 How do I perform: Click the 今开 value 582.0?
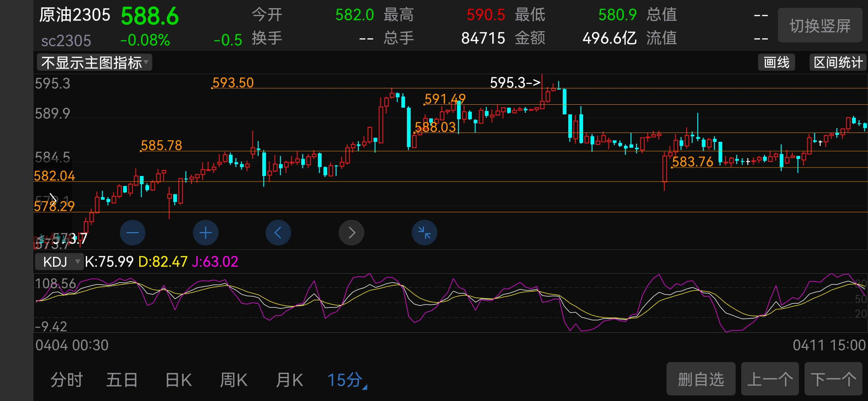[x=354, y=15]
